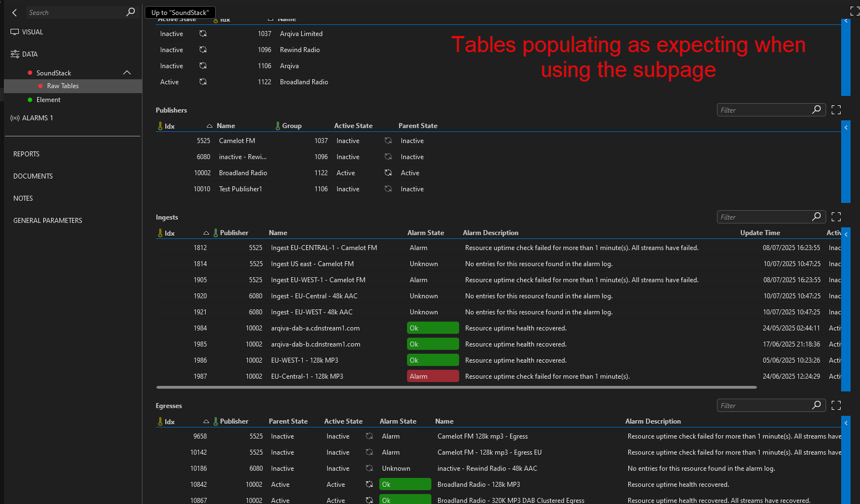Screen dimensions: 860x504
Task: Open NOTES section
Action: (x=23, y=198)
